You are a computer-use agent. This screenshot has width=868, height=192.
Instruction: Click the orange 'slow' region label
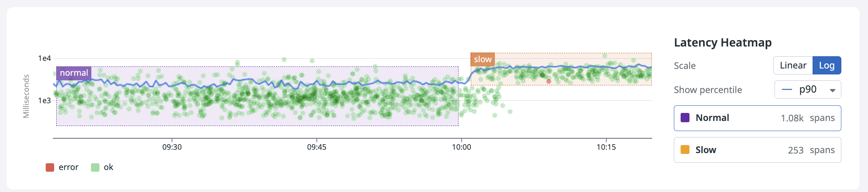pyautogui.click(x=483, y=59)
